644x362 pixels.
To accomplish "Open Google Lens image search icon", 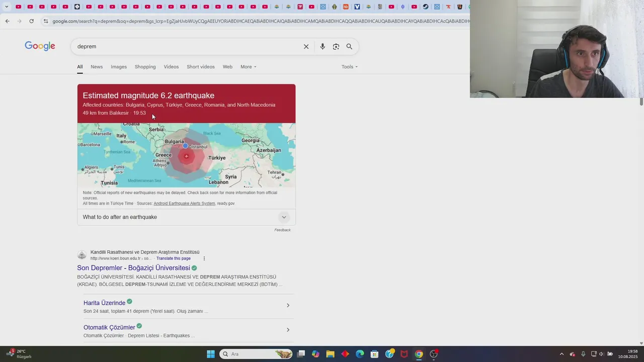I will point(336,46).
